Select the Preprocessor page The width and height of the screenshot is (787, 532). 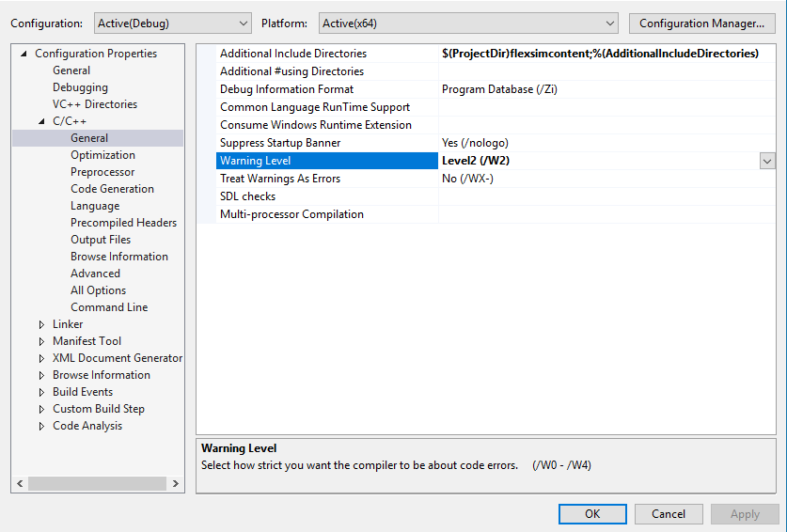[102, 172]
